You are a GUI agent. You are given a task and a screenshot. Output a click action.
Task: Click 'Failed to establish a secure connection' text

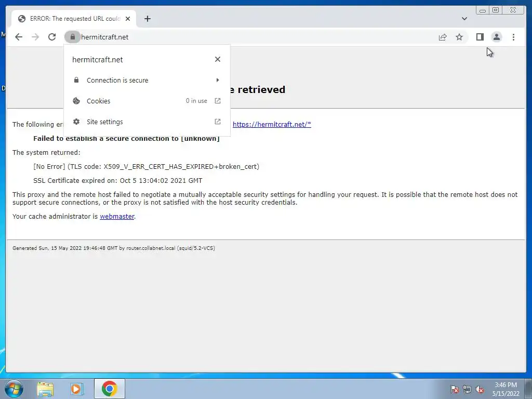(126, 138)
